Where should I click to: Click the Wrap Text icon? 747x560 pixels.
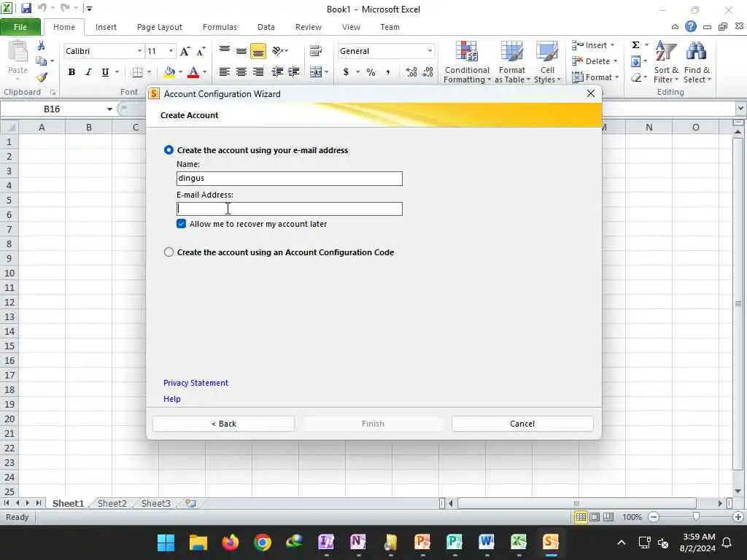tap(315, 51)
